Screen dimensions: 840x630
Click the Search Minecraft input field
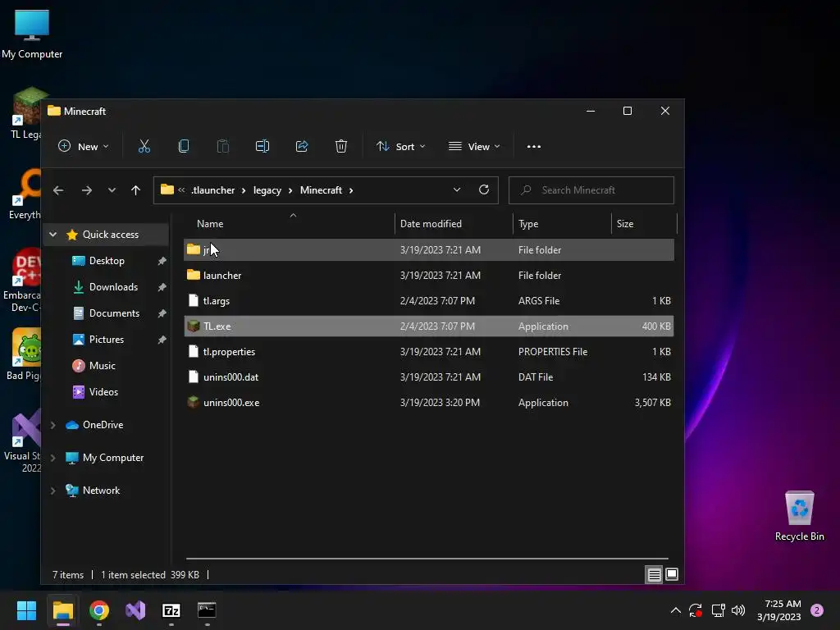[x=591, y=190]
